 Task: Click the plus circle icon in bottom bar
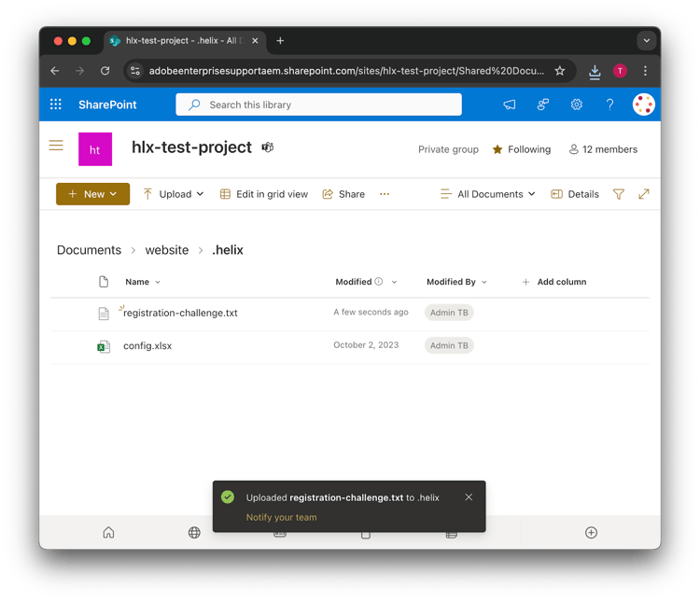[591, 533]
